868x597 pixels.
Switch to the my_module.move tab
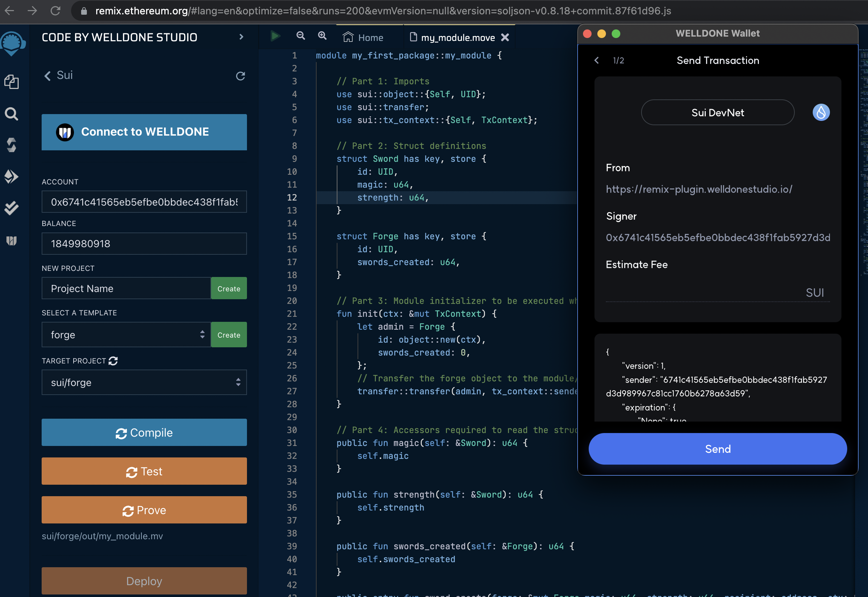[457, 37]
